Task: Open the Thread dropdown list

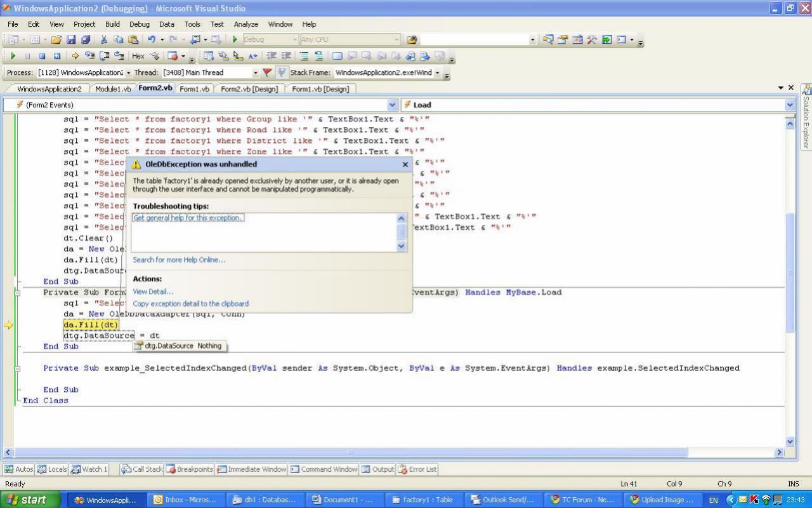Action: [255, 73]
